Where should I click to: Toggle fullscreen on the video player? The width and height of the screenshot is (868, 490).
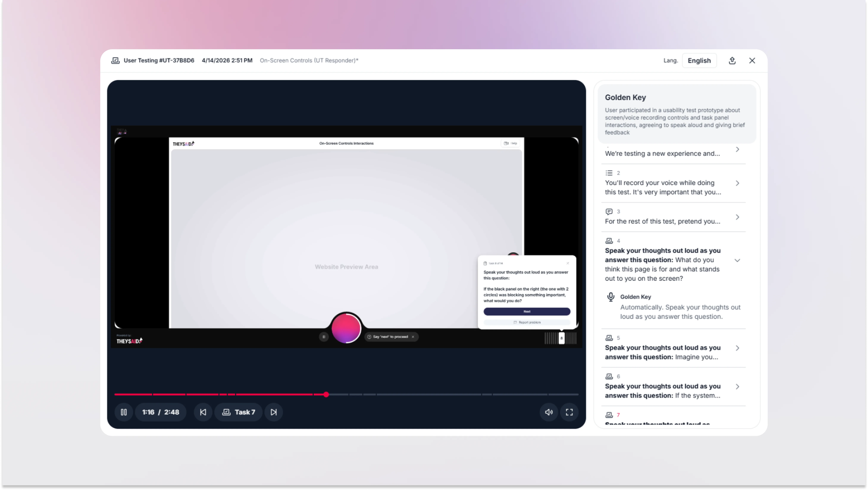pyautogui.click(x=569, y=412)
